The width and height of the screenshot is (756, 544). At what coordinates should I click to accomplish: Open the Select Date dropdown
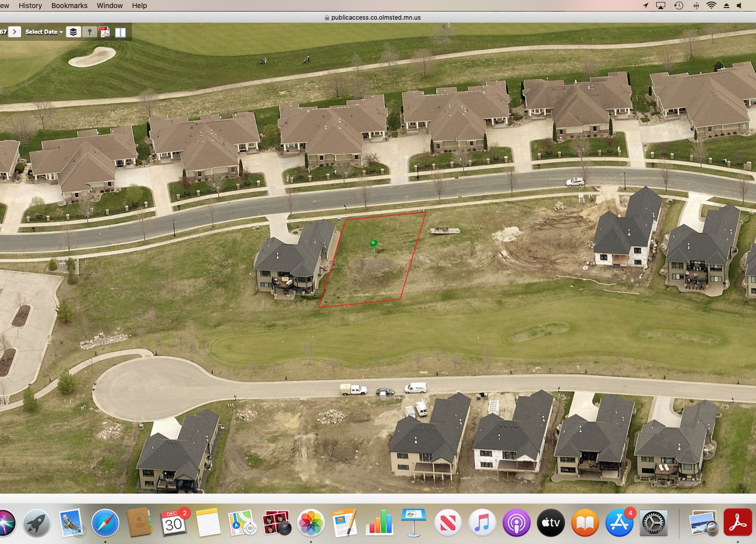[x=44, y=32]
